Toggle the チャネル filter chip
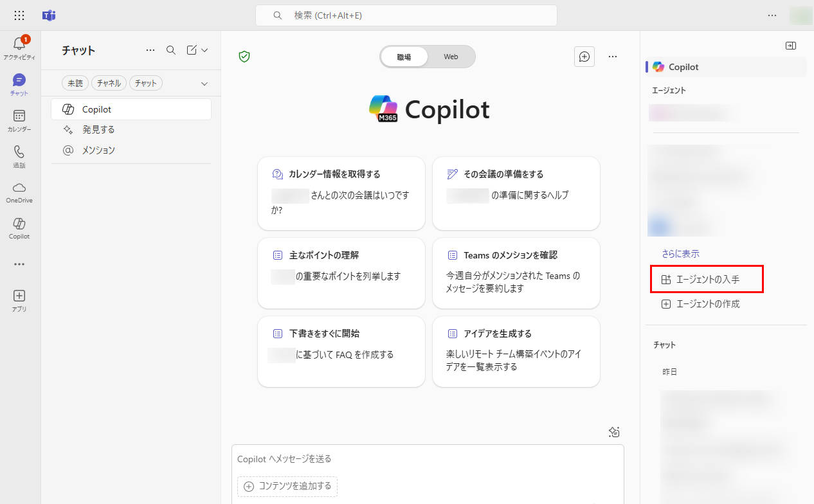 tap(109, 83)
